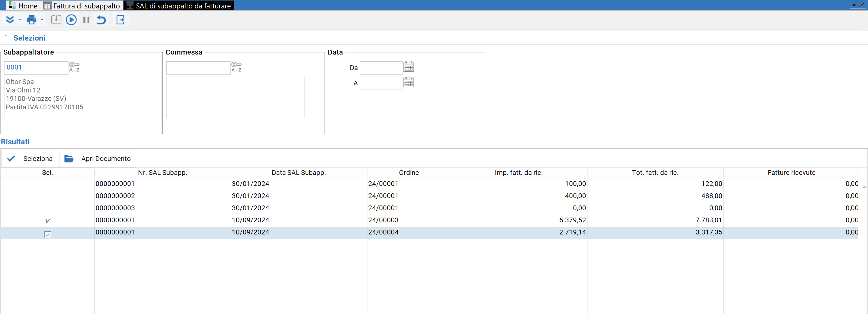Select the SAL 0000000002 cell
Image resolution: width=868 pixels, height=314 pixels.
(x=162, y=196)
